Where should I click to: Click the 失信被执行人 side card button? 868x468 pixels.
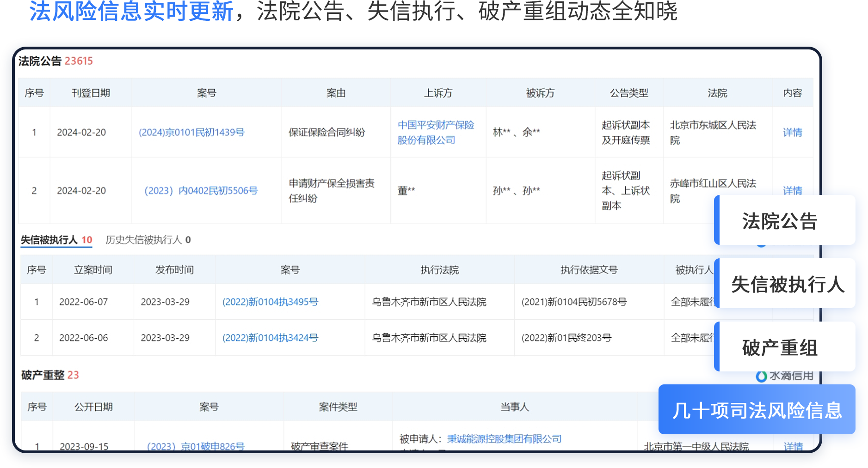pyautogui.click(x=787, y=284)
